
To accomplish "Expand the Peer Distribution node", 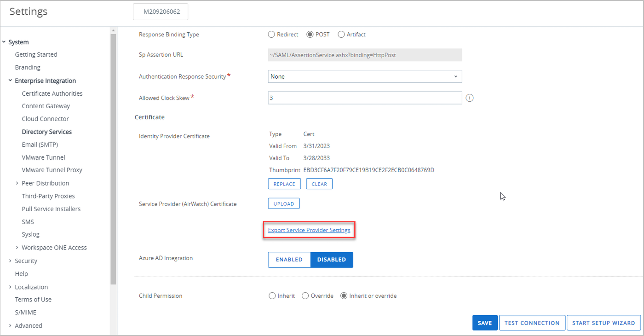I will (x=17, y=183).
